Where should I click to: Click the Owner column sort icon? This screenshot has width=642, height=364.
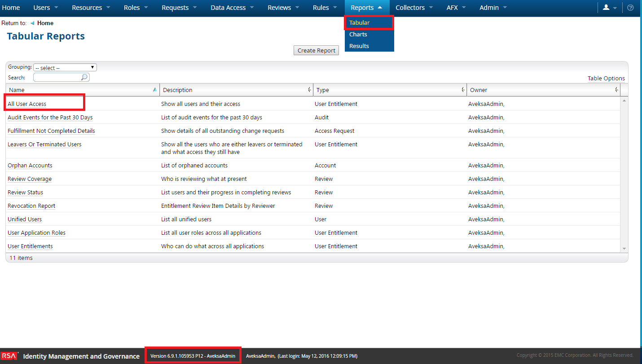tap(616, 90)
